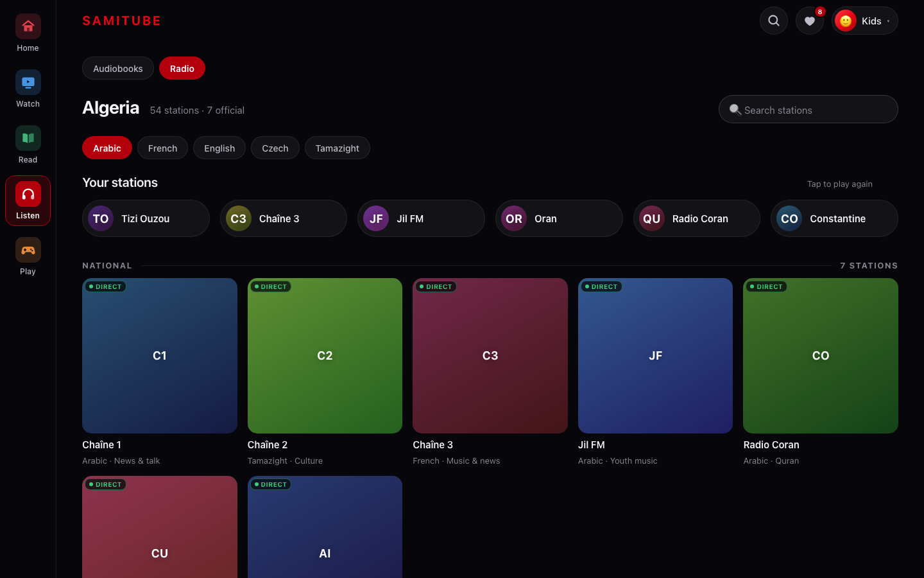Image resolution: width=924 pixels, height=578 pixels.
Task: Click the OR avatar of Oran
Action: click(514, 218)
